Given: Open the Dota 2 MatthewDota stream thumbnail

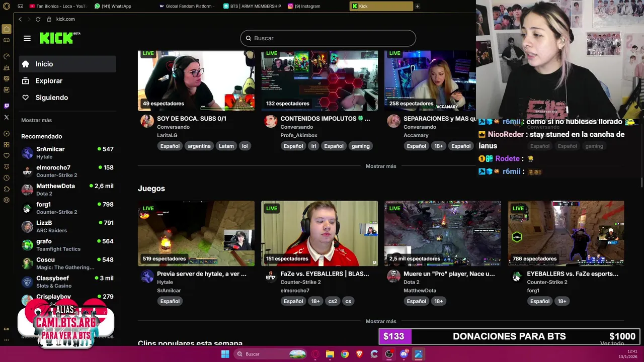Looking at the screenshot, I should pos(443,233).
